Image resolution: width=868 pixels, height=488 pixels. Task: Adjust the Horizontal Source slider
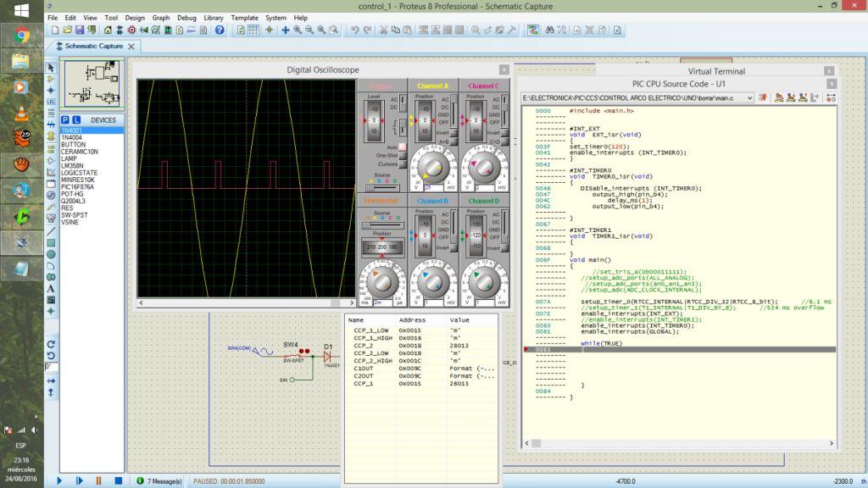(x=381, y=225)
